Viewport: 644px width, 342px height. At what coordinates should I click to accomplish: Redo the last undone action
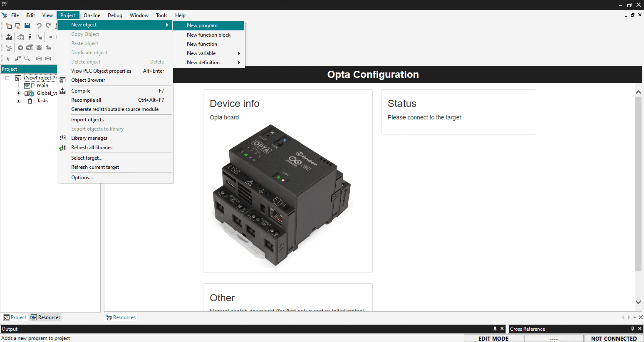pos(48,25)
